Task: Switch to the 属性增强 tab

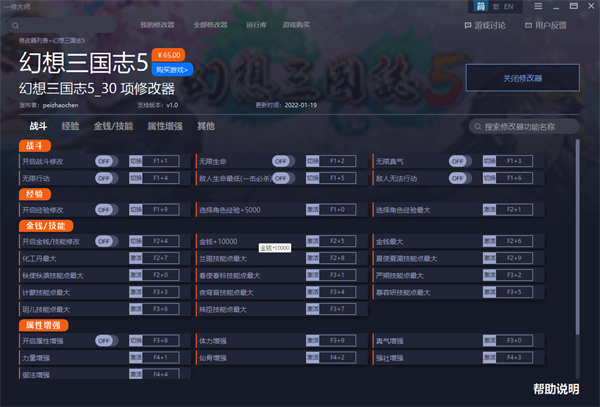Action: coord(165,126)
